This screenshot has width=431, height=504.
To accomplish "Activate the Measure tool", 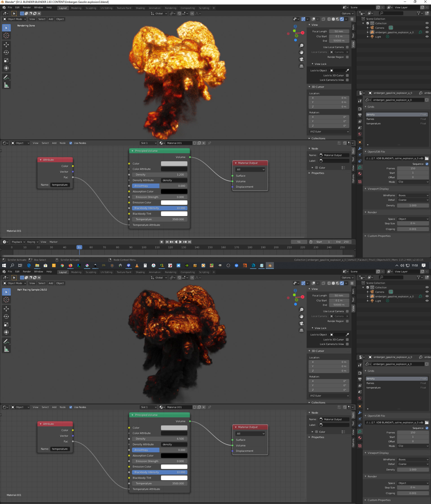I will point(6,85).
